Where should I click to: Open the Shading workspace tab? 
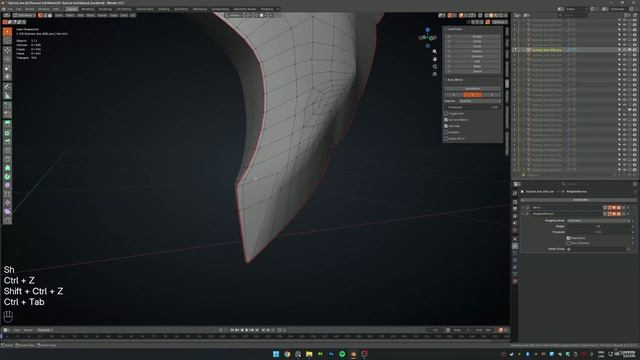pyautogui.click(x=164, y=9)
